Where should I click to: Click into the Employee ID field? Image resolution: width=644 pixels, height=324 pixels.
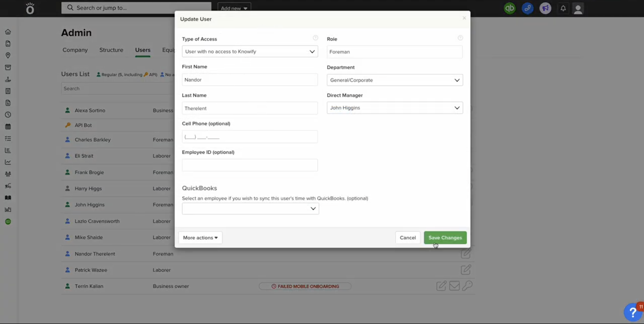click(x=250, y=165)
